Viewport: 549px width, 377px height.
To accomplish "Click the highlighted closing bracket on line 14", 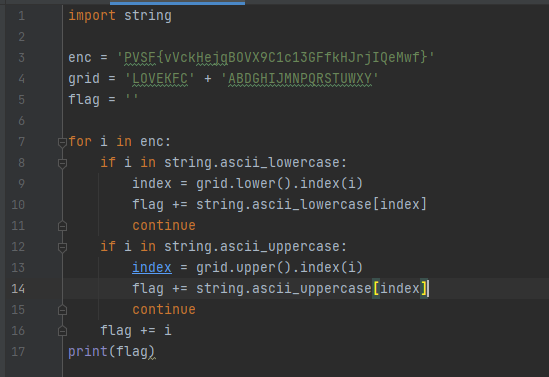I will (424, 288).
